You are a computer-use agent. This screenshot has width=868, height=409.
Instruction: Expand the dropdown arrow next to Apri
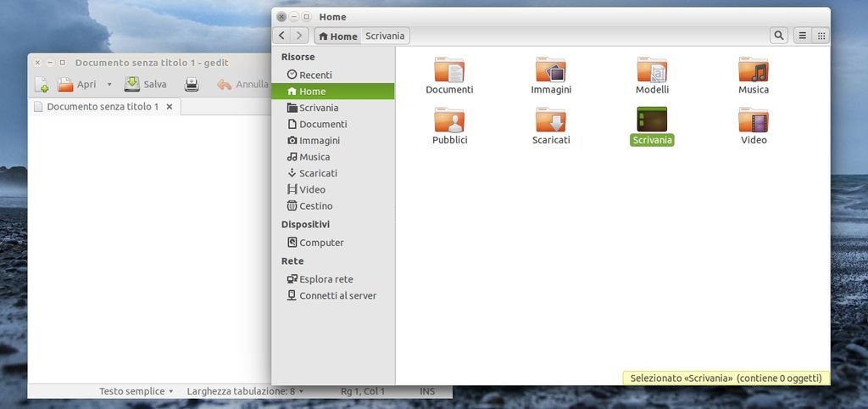click(x=109, y=85)
